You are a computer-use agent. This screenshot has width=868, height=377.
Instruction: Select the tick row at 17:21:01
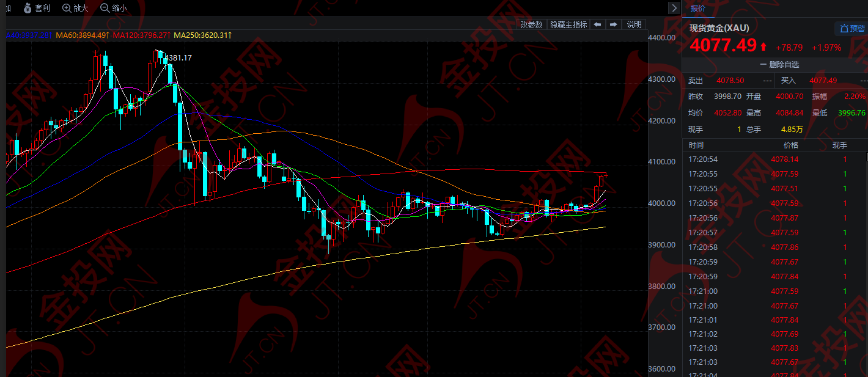pyautogui.click(x=775, y=320)
